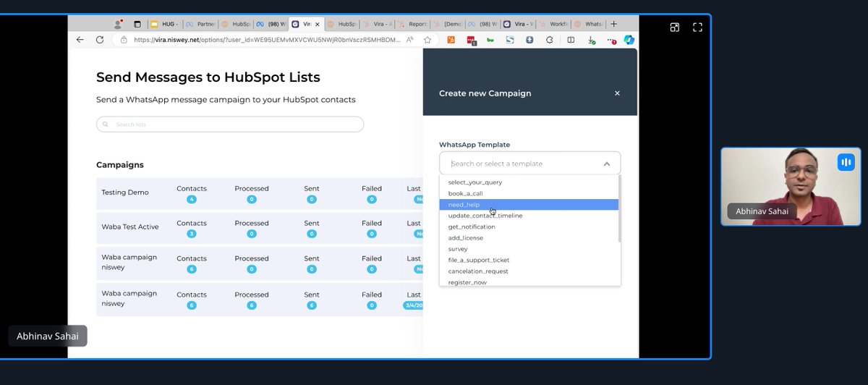The height and width of the screenshot is (385, 868).
Task: Pick register_now template option
Action: [x=529, y=282]
